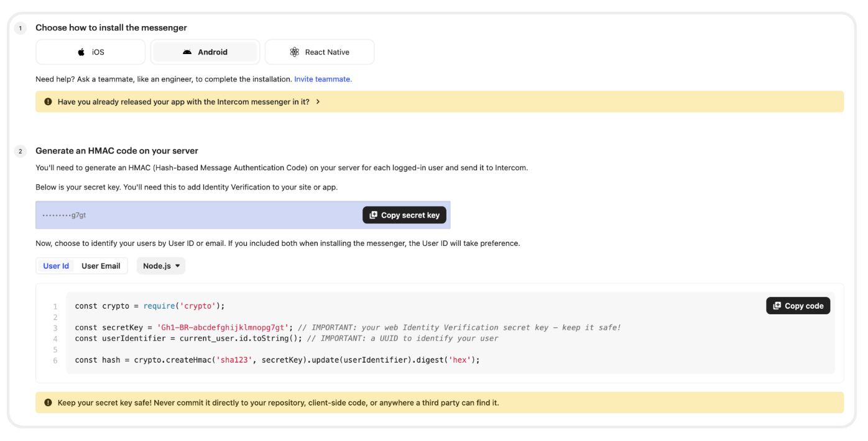Open the Node.js language dropdown
The image size is (868, 441).
pos(161,266)
